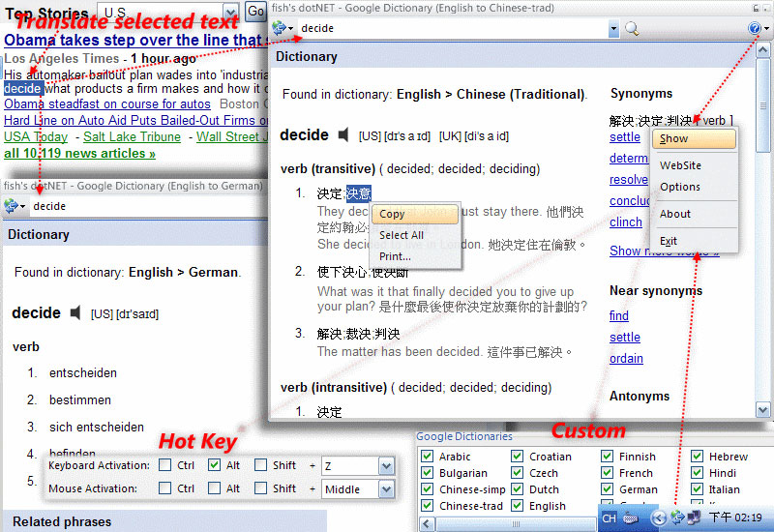Open the USA Today source link
The image size is (774, 532).
[x=36, y=136]
